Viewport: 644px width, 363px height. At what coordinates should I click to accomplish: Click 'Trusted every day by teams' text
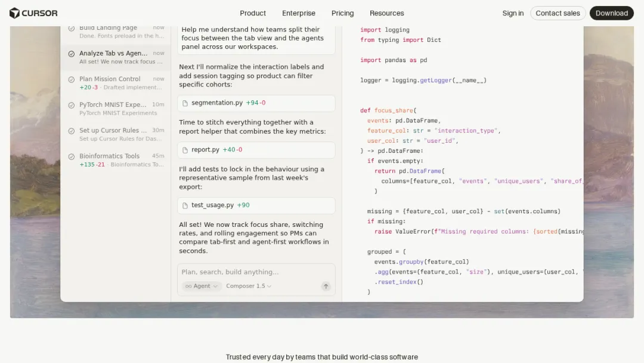pos(321,357)
